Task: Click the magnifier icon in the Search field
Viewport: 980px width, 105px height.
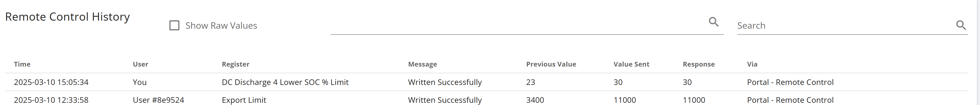Action: point(961,25)
